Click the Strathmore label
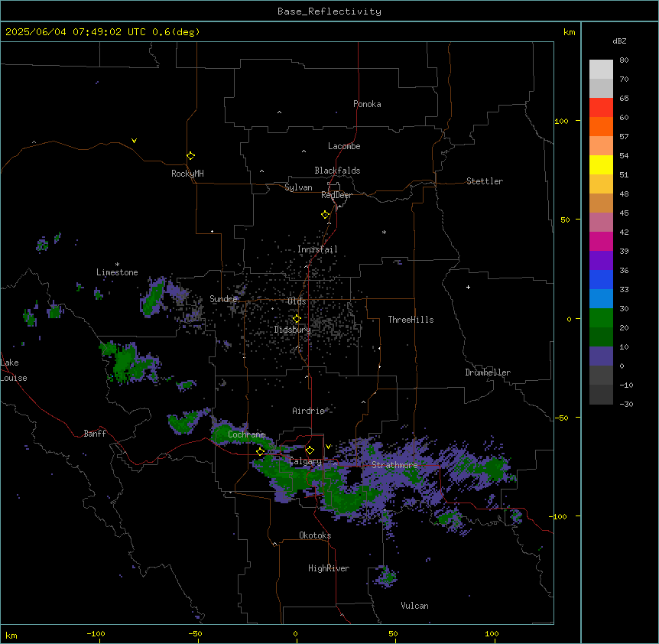659x644 pixels. 394,465
